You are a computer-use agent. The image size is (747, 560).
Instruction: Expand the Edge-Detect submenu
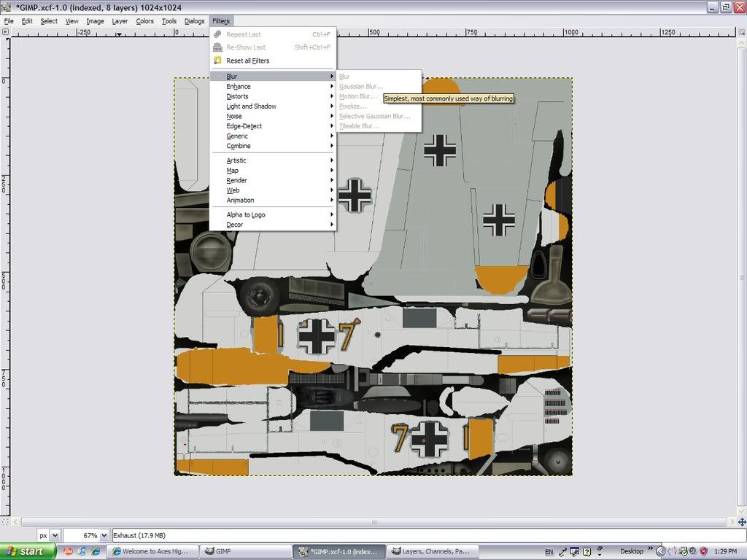click(273, 126)
